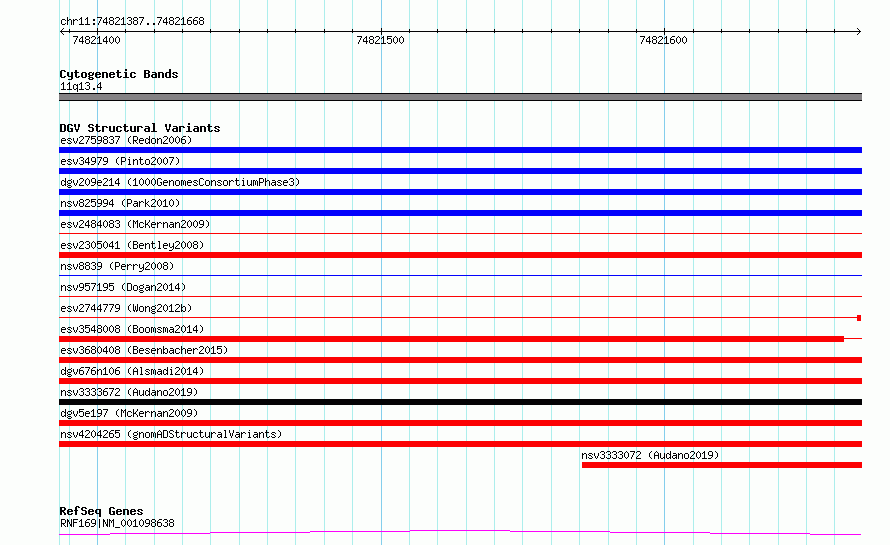Click the DGV Structural Variants track title
The width and height of the screenshot is (890, 545).
140,128
